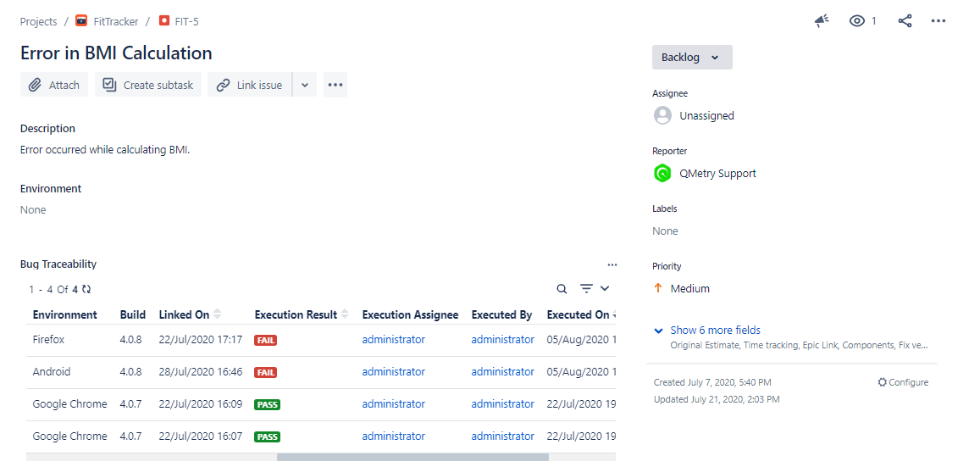Create a subtask
This screenshot has height=467, width=980.
[148, 85]
